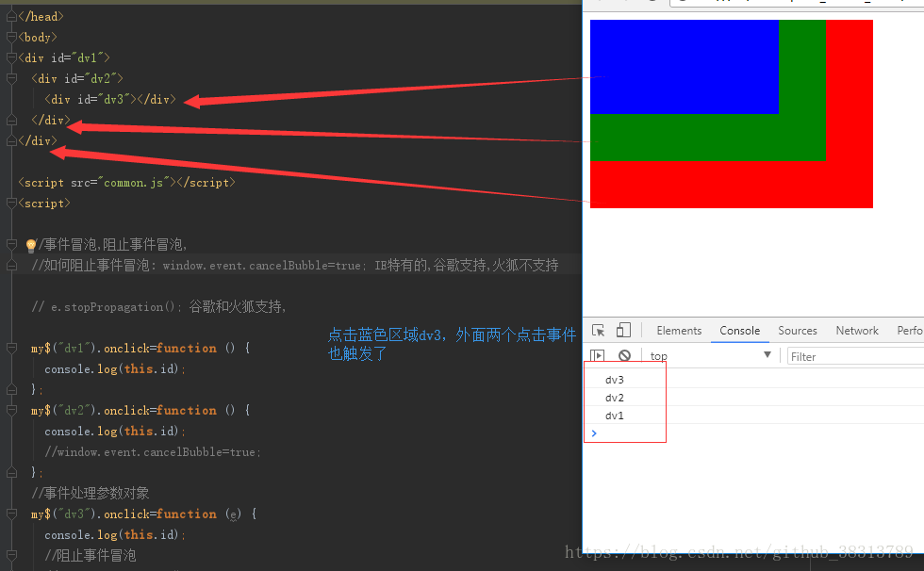Click the dv1 console log entry
This screenshot has height=571, width=924.
pos(615,415)
